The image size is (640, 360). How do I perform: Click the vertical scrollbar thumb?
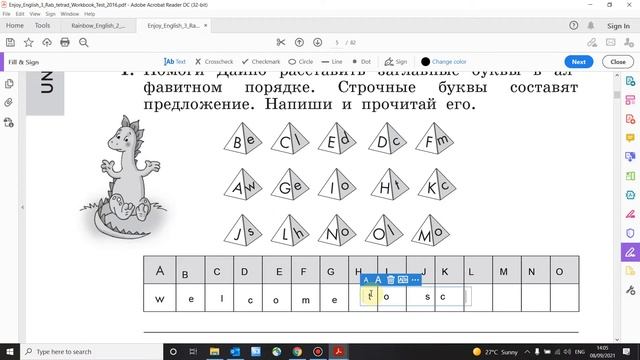(x=617, y=95)
